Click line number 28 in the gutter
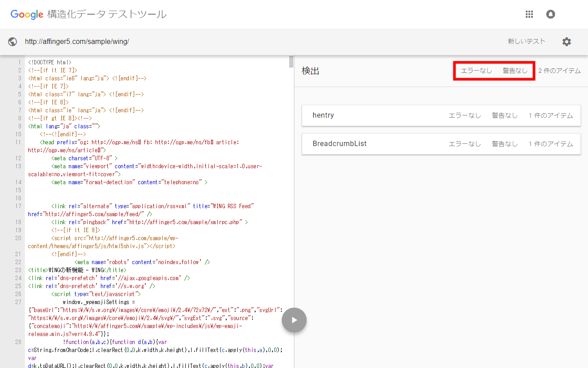Screen dimensions: 588x368 pyautogui.click(x=18, y=342)
